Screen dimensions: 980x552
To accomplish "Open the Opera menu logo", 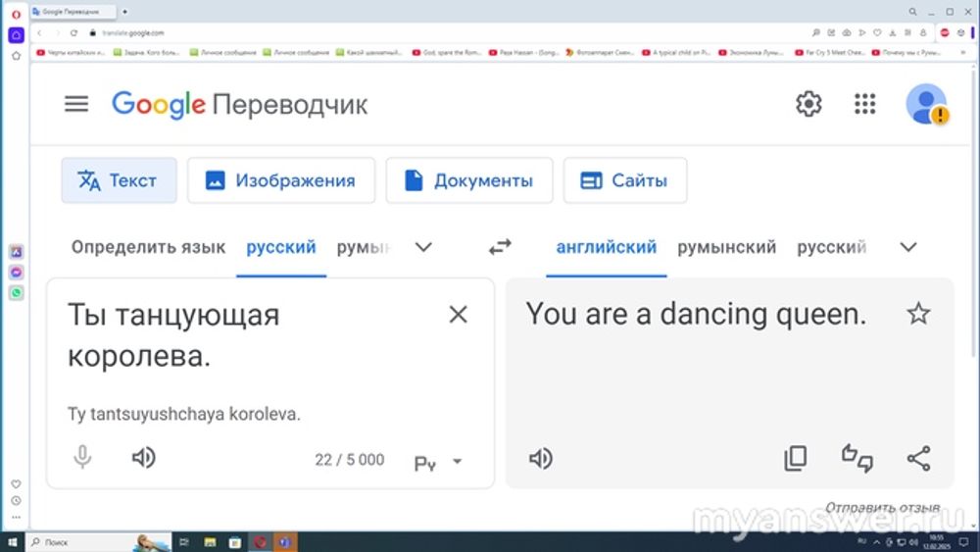I will point(17,14).
